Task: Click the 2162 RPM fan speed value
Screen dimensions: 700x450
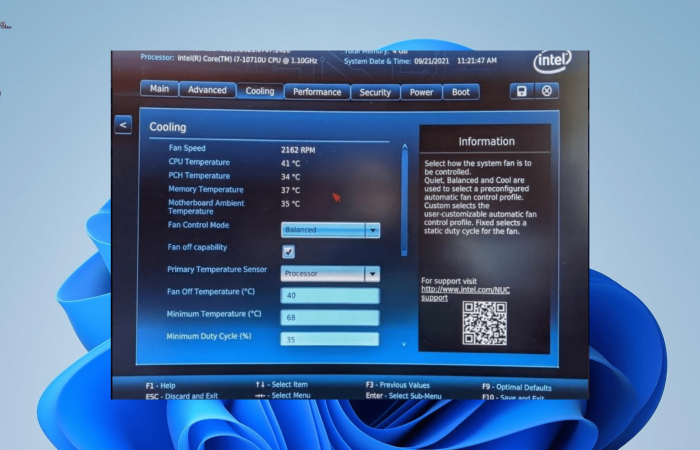Action: [x=298, y=150]
